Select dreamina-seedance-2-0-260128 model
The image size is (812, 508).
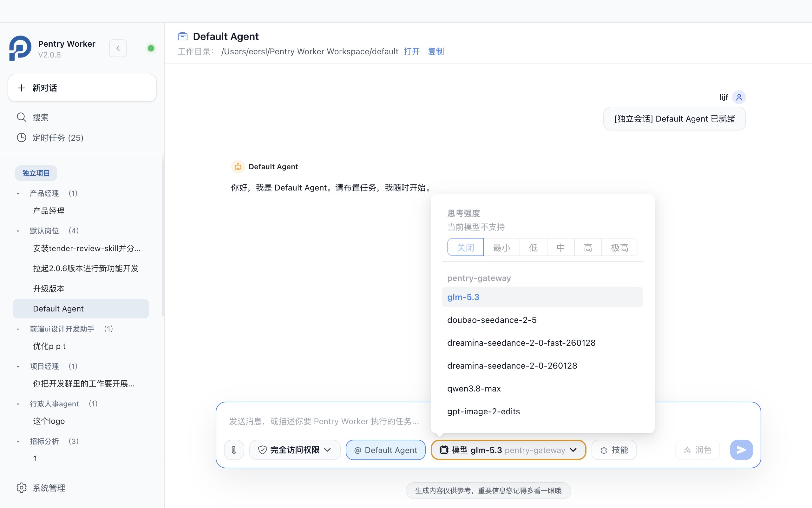point(543,365)
